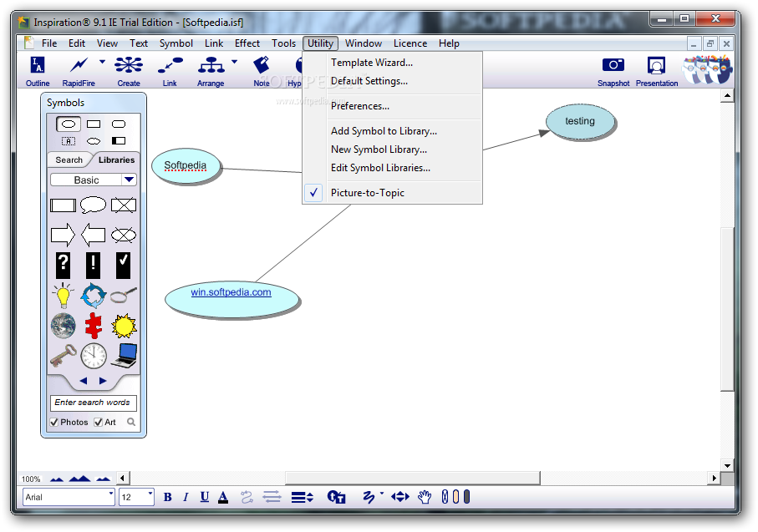The image size is (758, 532).
Task: Select the speech bubble symbol
Action: (94, 205)
